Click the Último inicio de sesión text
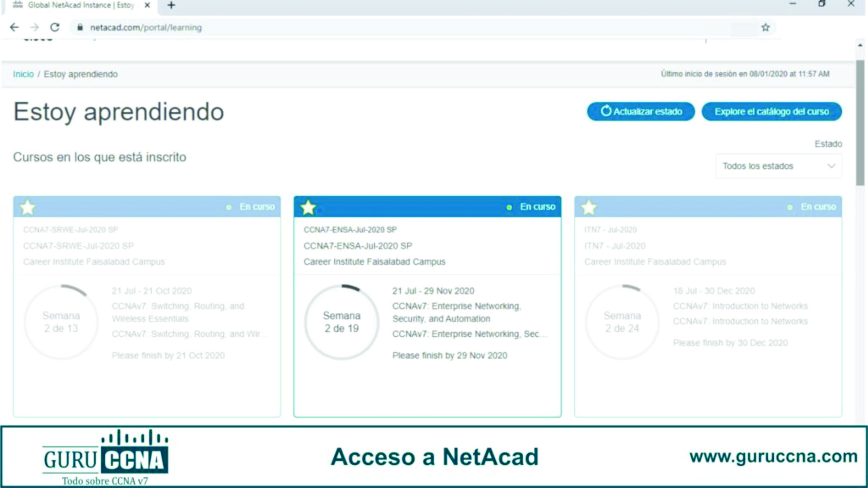The image size is (868, 488). 745,74
